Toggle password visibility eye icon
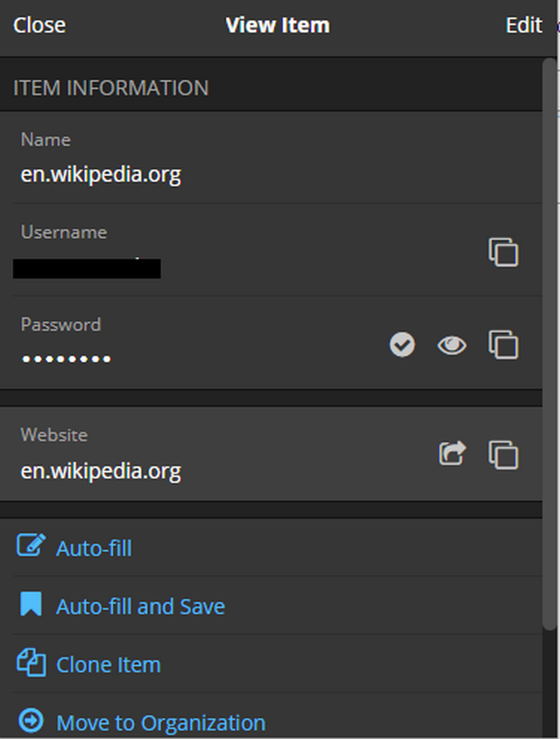The width and height of the screenshot is (560, 739). point(452,345)
